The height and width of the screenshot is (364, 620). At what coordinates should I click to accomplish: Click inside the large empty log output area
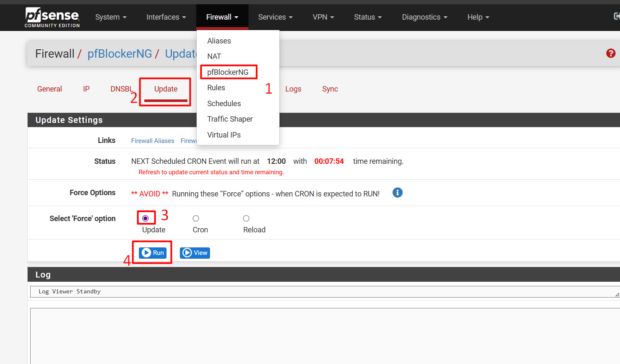click(325, 336)
